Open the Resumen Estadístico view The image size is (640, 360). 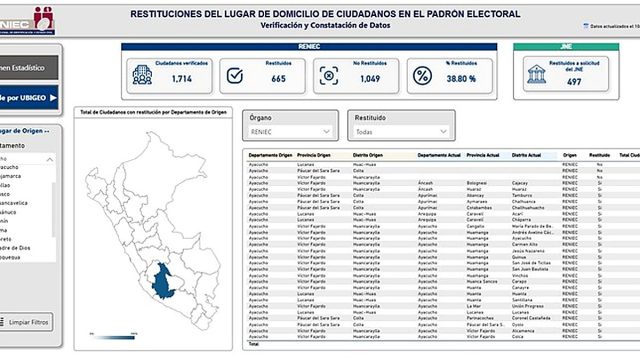[29, 68]
